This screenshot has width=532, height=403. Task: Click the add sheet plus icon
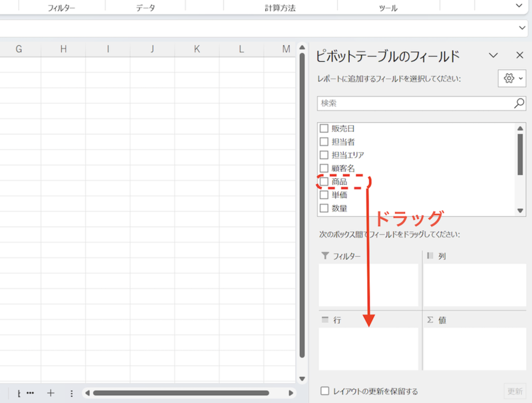[x=51, y=393]
